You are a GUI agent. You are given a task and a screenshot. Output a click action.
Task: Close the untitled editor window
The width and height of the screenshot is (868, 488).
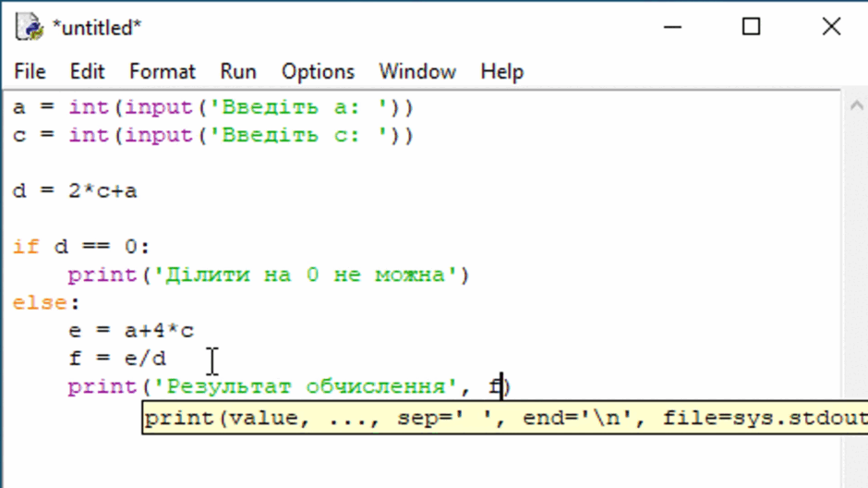[x=831, y=27]
